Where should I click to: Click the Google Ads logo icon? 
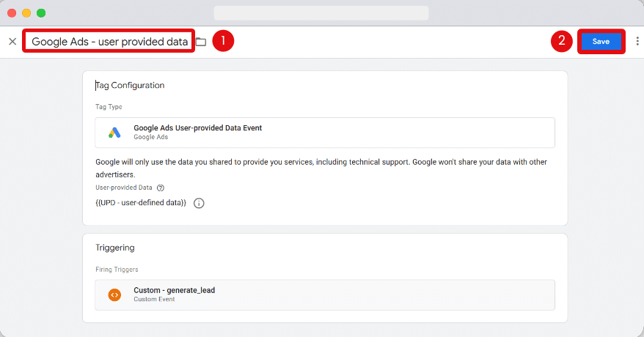point(114,133)
